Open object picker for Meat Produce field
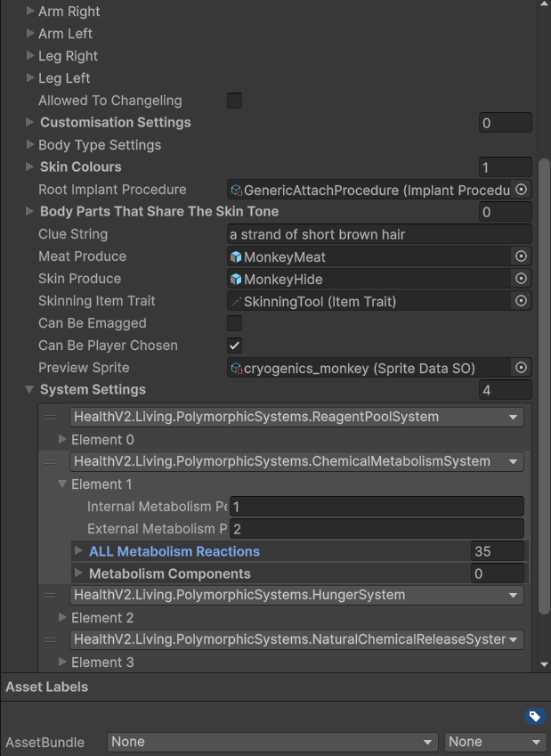Viewport: 551px width, 756px height. (521, 256)
